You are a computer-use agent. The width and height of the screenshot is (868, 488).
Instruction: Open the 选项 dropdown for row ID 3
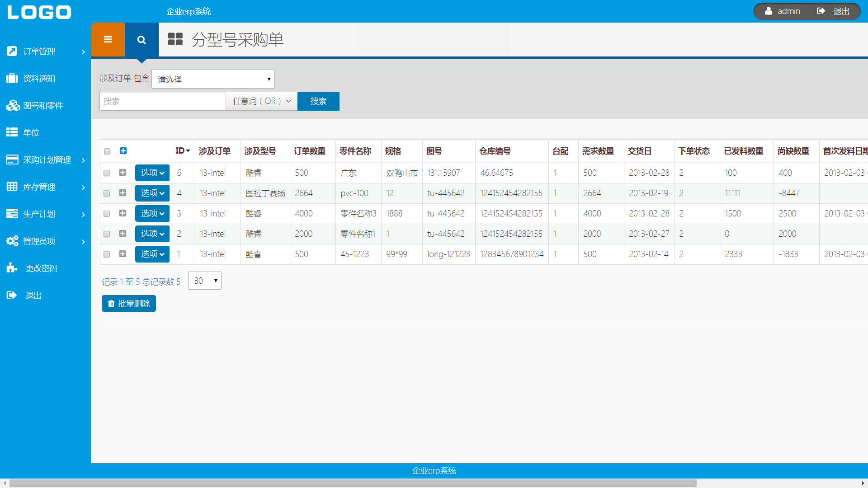pyautogui.click(x=152, y=213)
